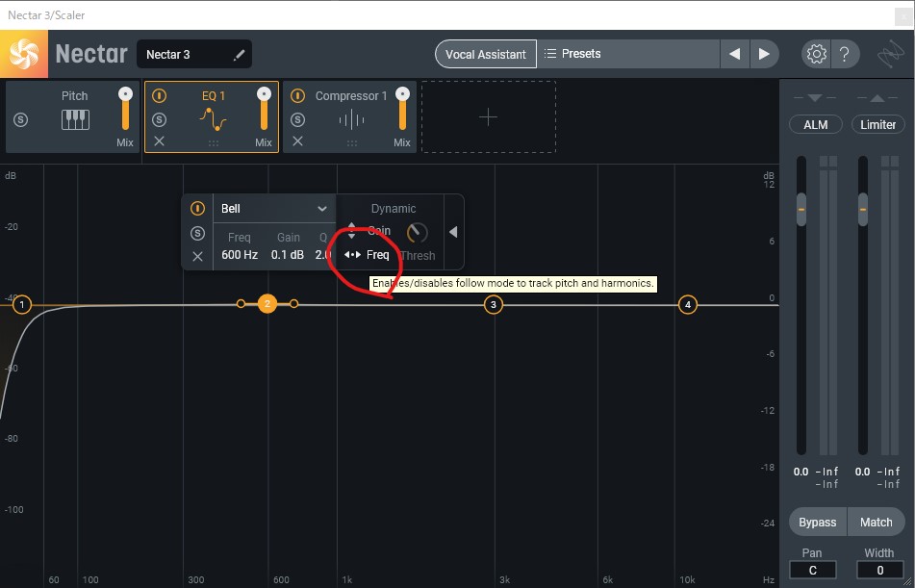Close the Nectar 3/Scaler window

[x=903, y=16]
